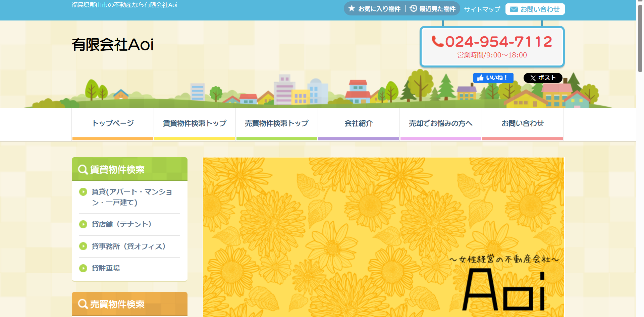The height and width of the screenshot is (317, 644).
Task: Click green arrow bullet next to 貸駐車場
Action: tap(83, 268)
